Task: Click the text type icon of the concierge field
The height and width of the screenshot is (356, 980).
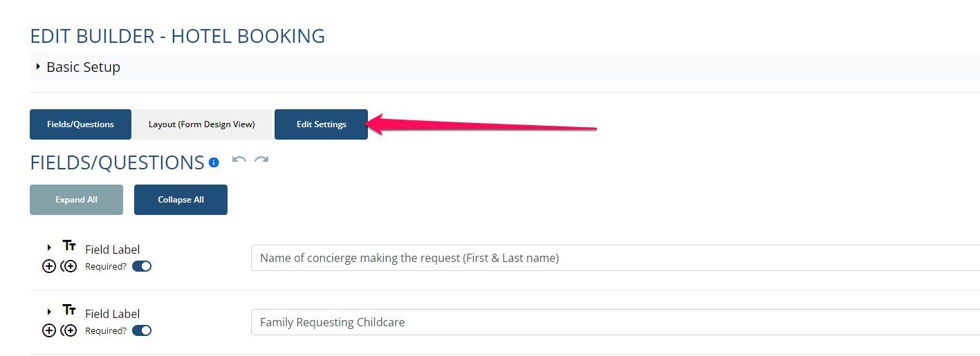Action: 69,245
